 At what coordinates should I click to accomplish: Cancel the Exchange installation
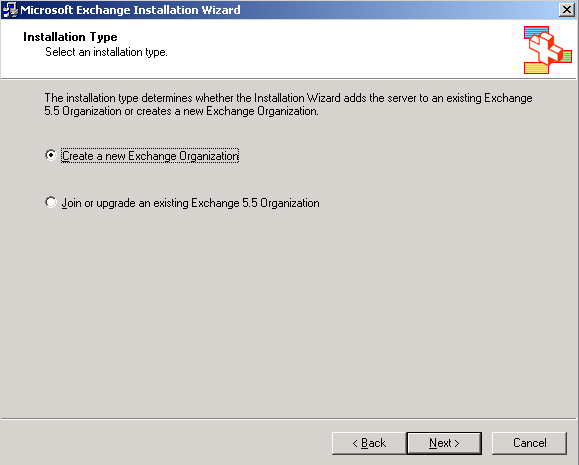coord(530,443)
